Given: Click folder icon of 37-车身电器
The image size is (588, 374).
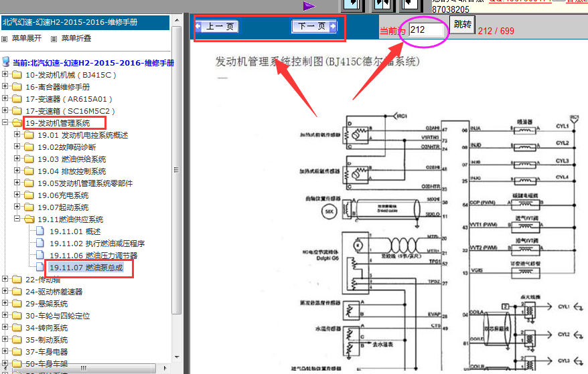Looking at the screenshot, I should click(17, 351).
